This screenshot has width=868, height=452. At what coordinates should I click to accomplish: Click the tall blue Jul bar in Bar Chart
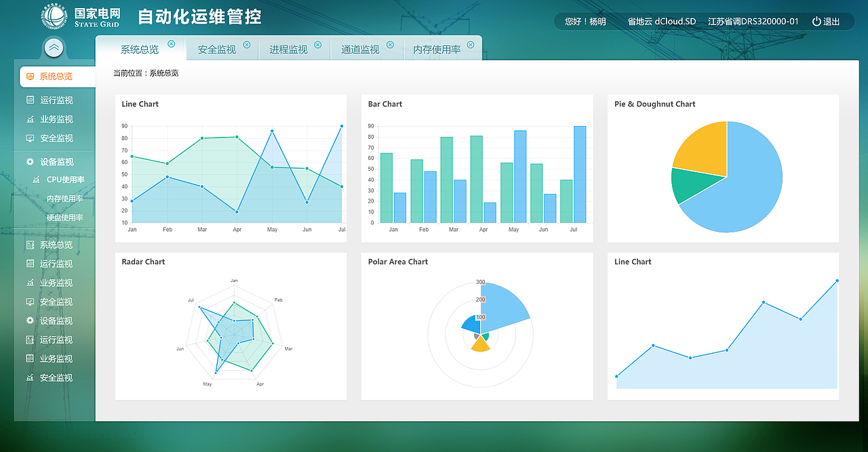(x=580, y=175)
